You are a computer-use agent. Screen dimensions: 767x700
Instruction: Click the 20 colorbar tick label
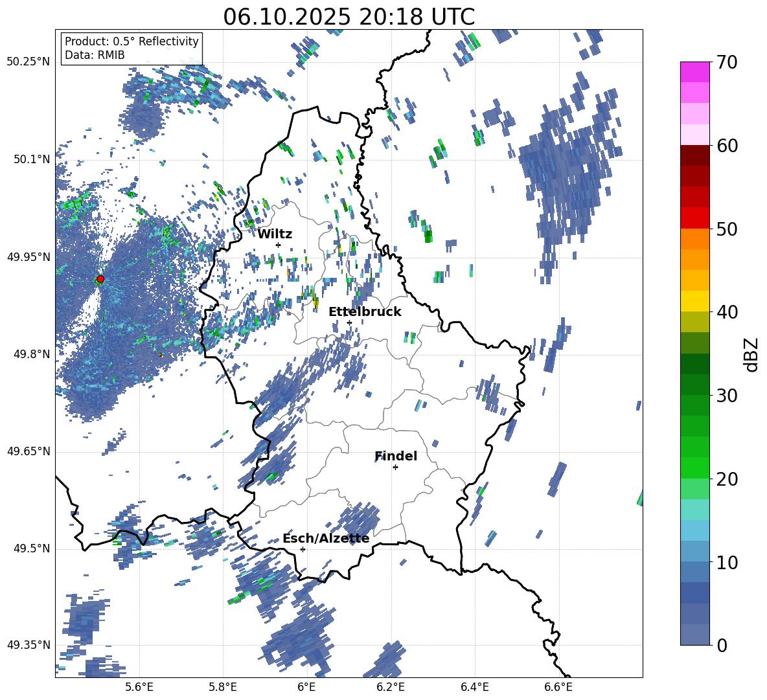coord(726,479)
